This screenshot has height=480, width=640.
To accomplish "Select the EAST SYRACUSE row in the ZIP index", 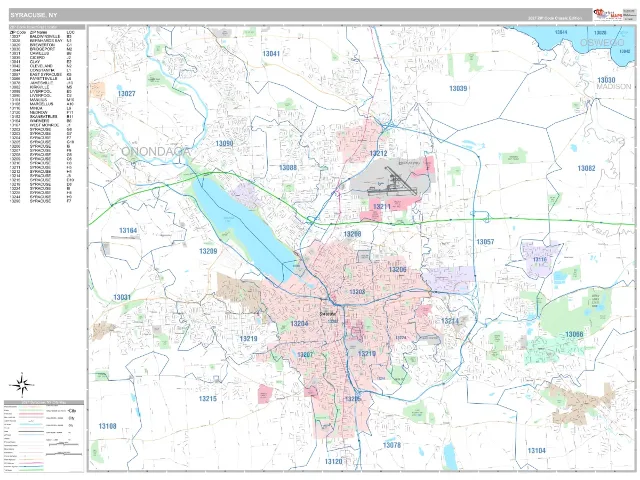I will tap(41, 74).
